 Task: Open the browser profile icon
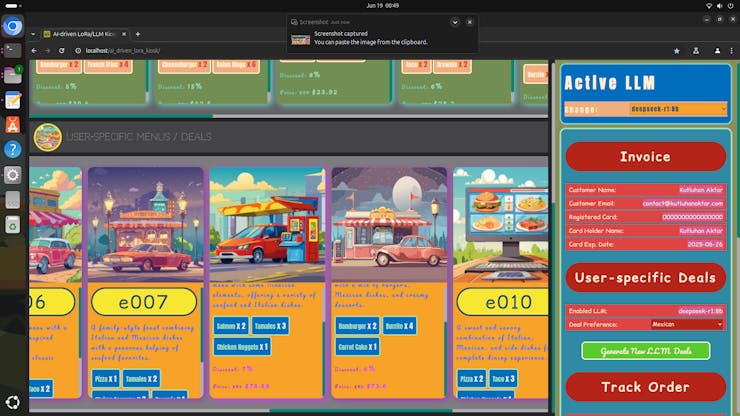pos(717,51)
